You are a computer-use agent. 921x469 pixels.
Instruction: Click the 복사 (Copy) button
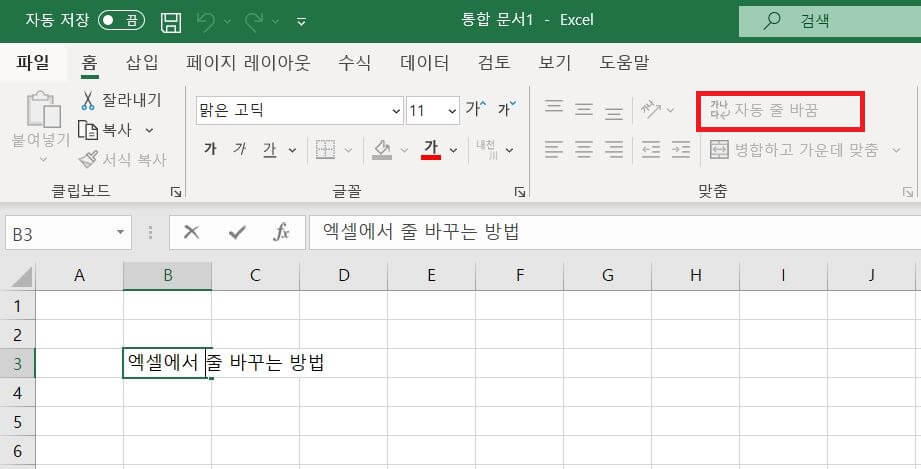tap(106, 130)
